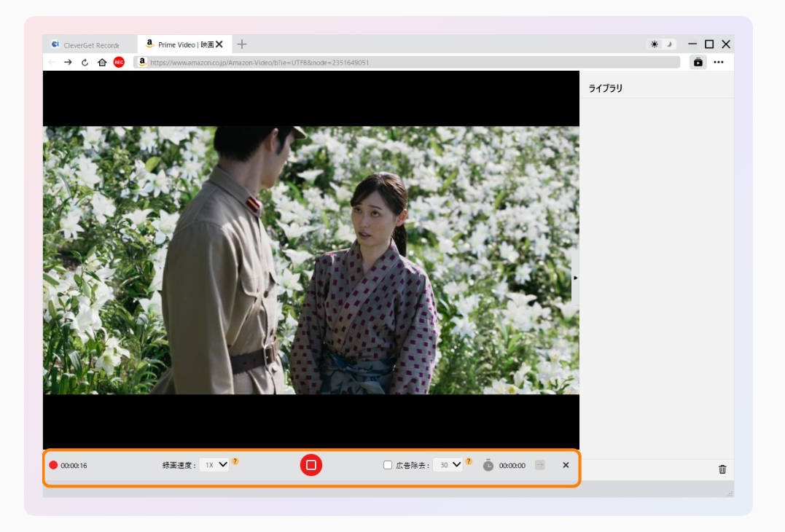Image resolution: width=785 pixels, height=532 pixels.
Task: Collapse the library panel with side arrow
Action: (575, 278)
